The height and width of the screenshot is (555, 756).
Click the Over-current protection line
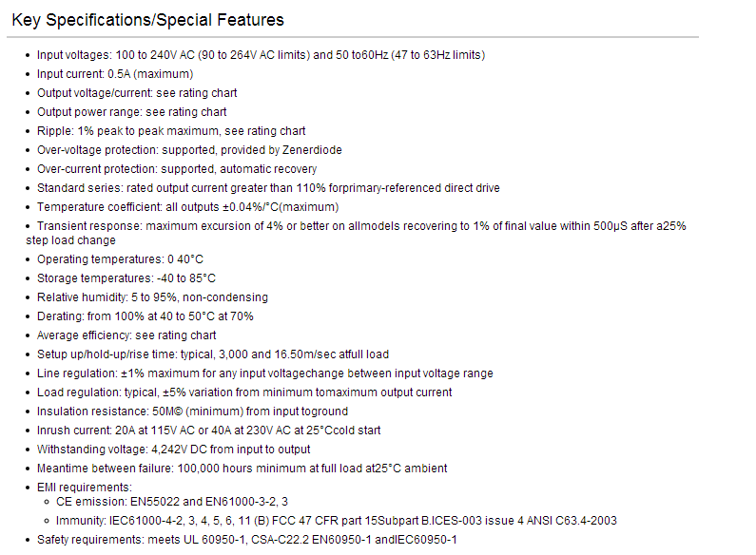point(177,169)
